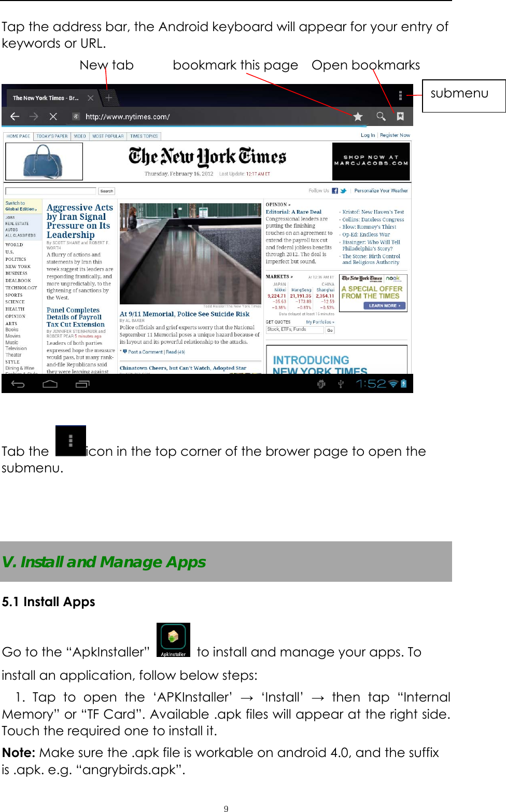Image resolution: width=506 pixels, height=812 pixels.
Task: Tap the Facebook follow icon
Action: tap(335, 191)
